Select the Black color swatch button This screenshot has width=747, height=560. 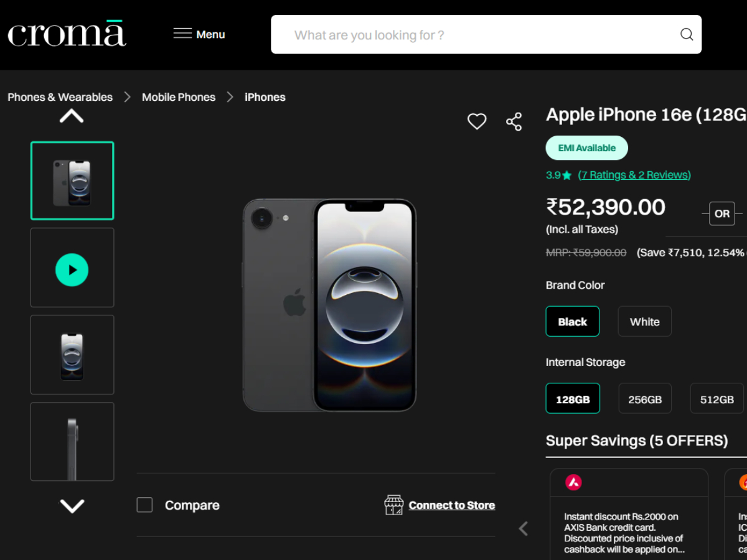[x=573, y=322]
